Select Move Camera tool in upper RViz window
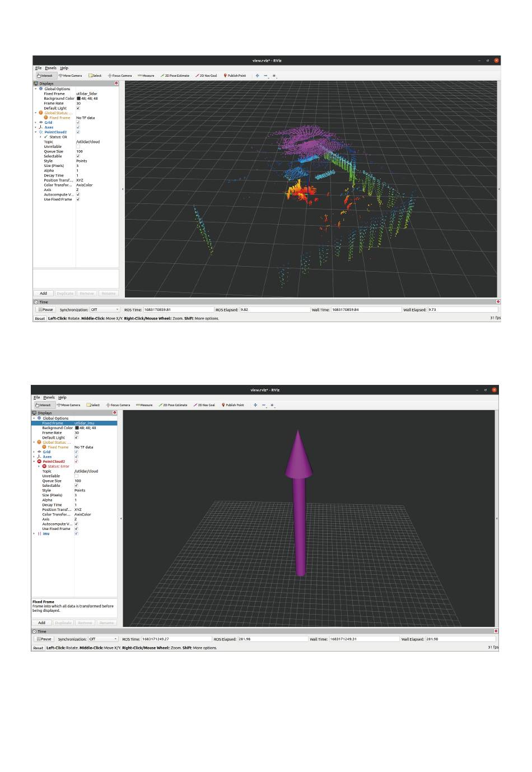 (70, 76)
